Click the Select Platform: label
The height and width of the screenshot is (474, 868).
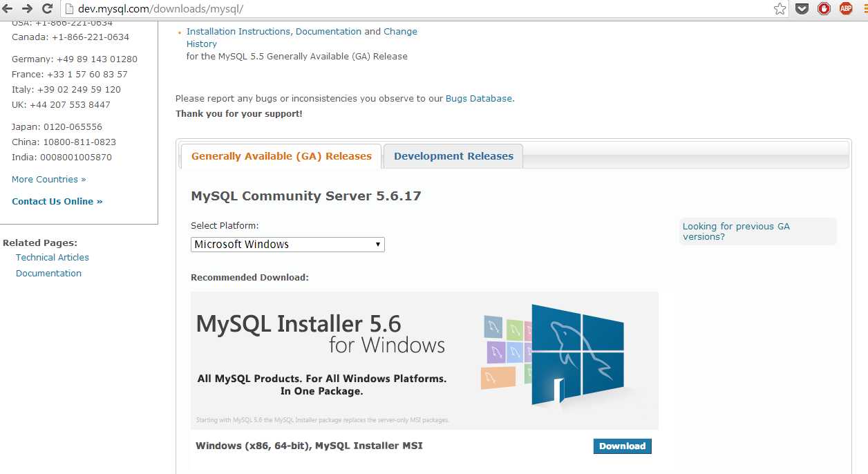225,226
